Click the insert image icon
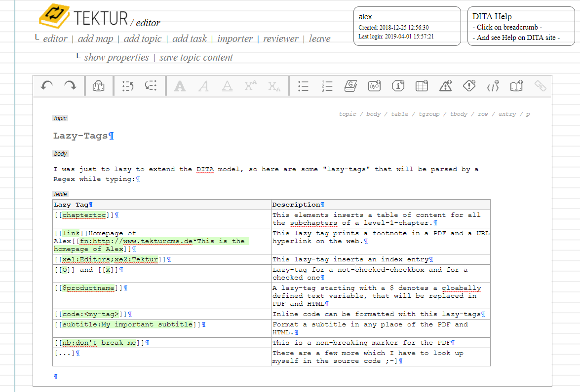Viewport: 580px width, 392px height. tap(374, 86)
